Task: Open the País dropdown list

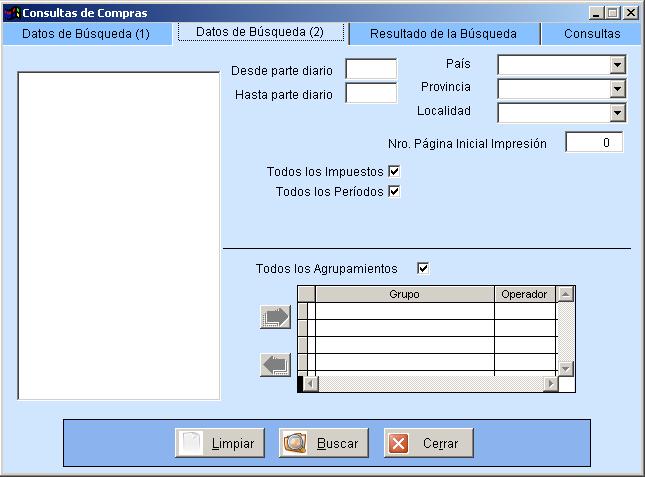Action: [617, 65]
